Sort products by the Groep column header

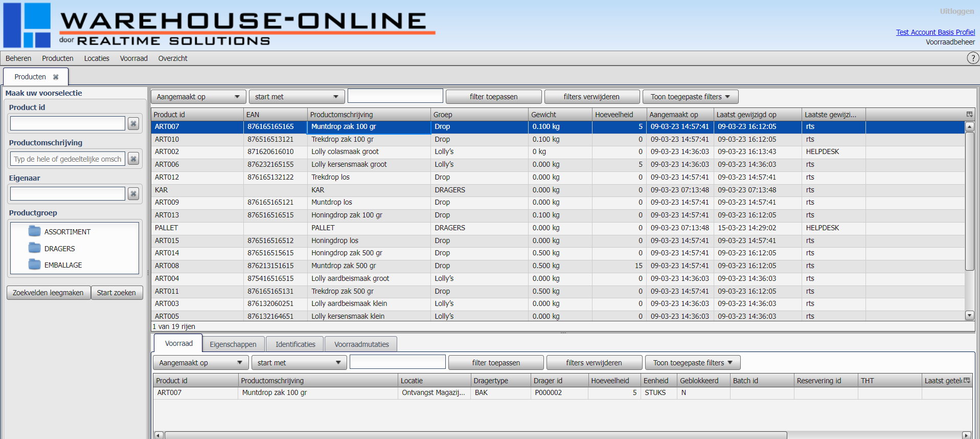click(479, 115)
